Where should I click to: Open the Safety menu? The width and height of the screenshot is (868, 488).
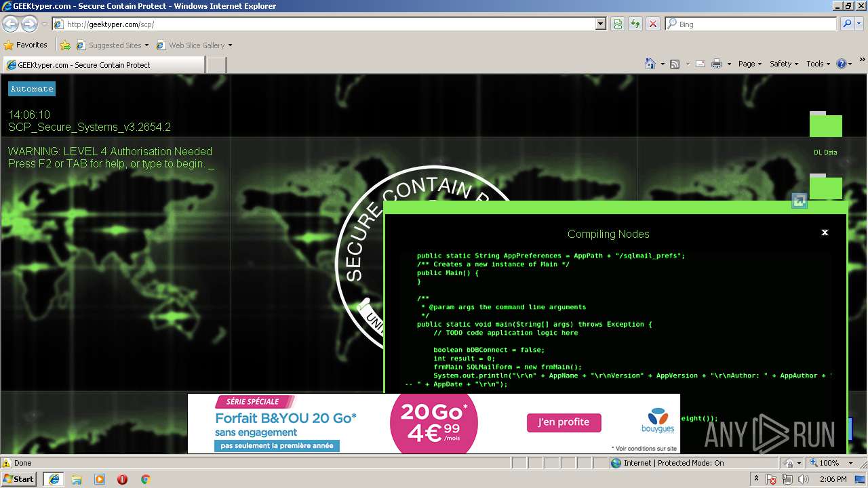tap(784, 64)
